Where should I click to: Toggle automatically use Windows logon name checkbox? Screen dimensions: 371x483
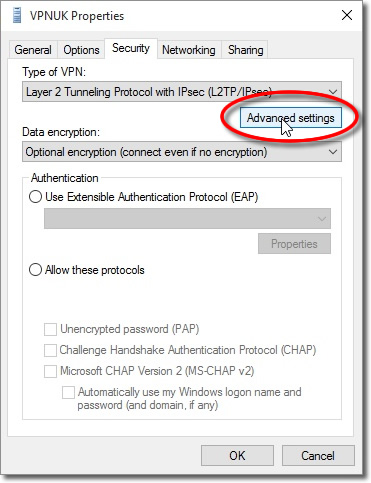click(68, 392)
